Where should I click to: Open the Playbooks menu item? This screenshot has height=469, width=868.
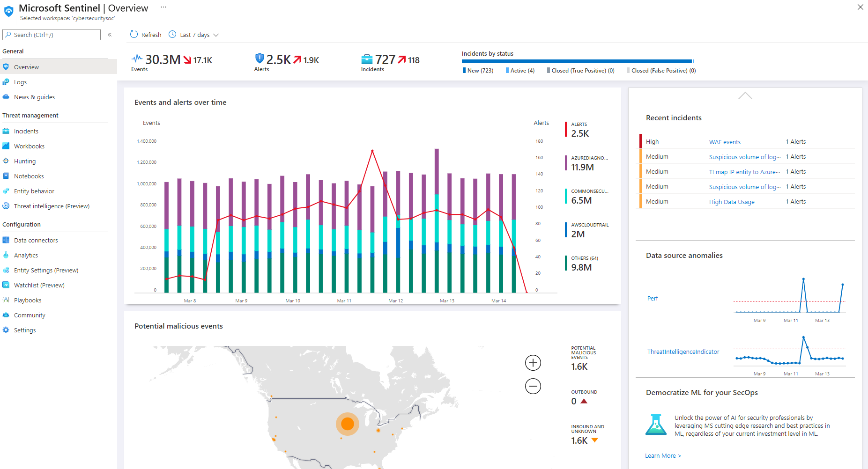(x=59, y=300)
